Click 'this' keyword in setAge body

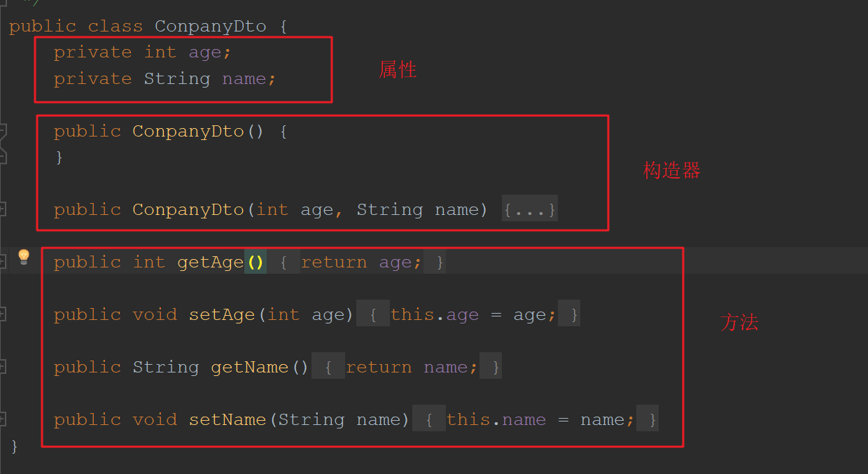(412, 314)
